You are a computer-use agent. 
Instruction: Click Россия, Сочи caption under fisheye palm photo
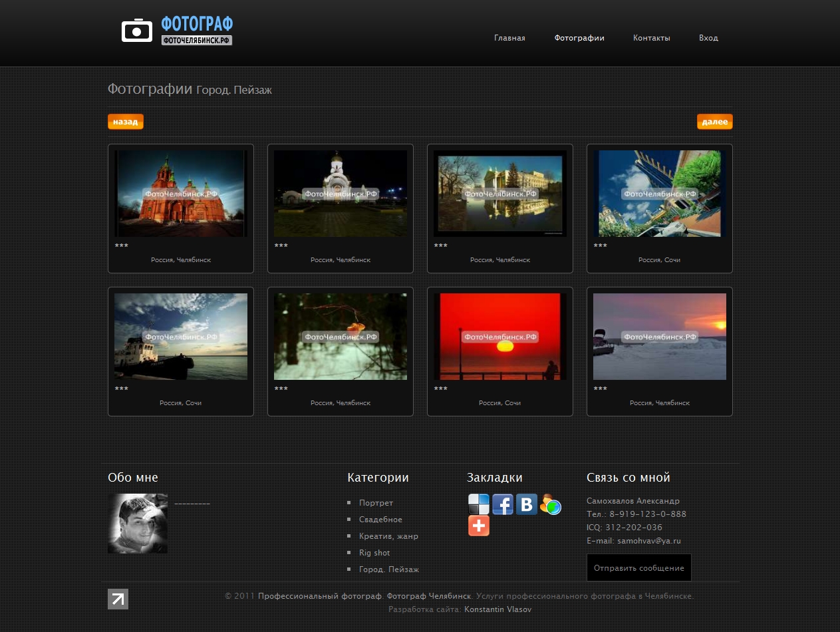660,260
